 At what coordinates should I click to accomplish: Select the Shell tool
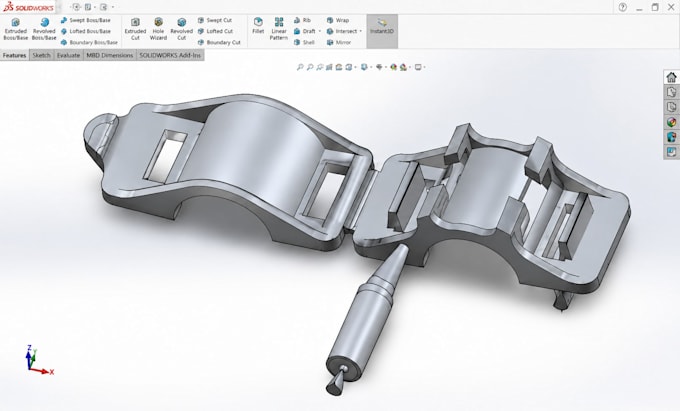click(x=304, y=42)
